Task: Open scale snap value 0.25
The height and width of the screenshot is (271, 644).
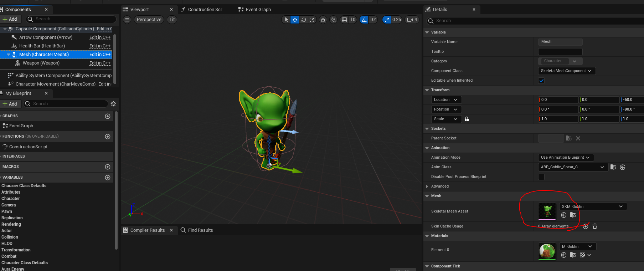Action: tap(397, 20)
